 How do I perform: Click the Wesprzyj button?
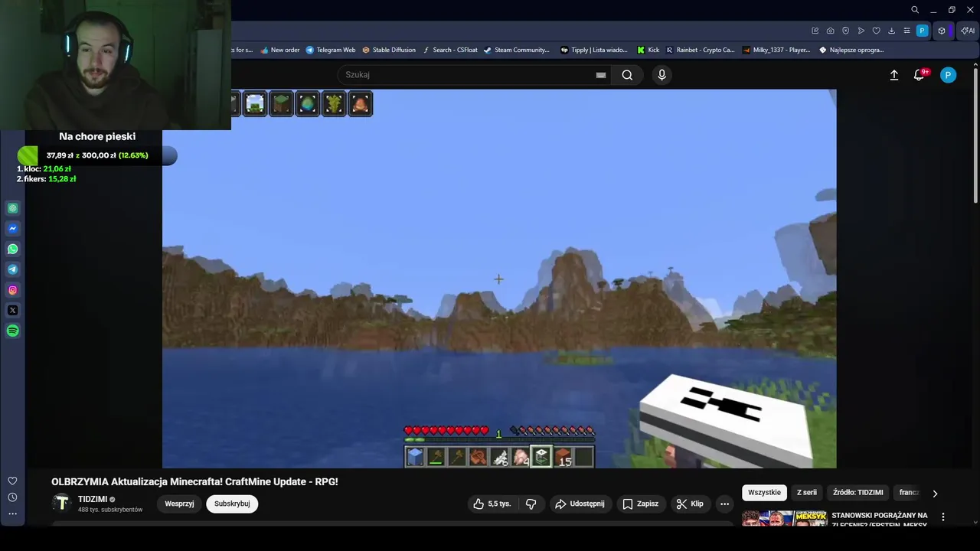click(179, 504)
